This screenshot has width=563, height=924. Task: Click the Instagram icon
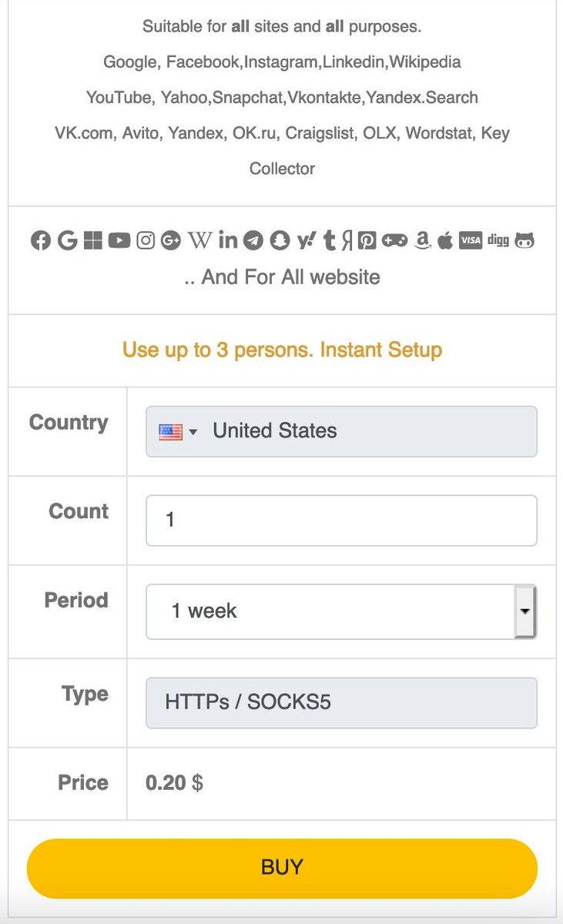click(x=146, y=241)
